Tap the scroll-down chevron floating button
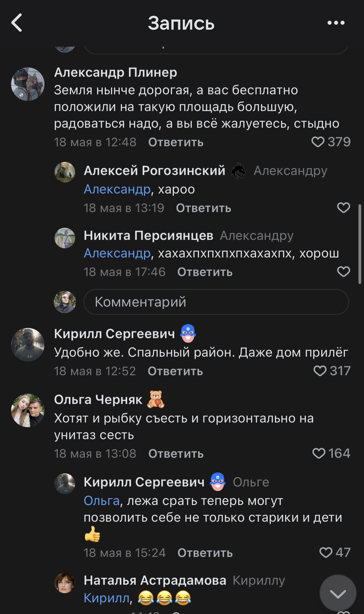 (338, 593)
